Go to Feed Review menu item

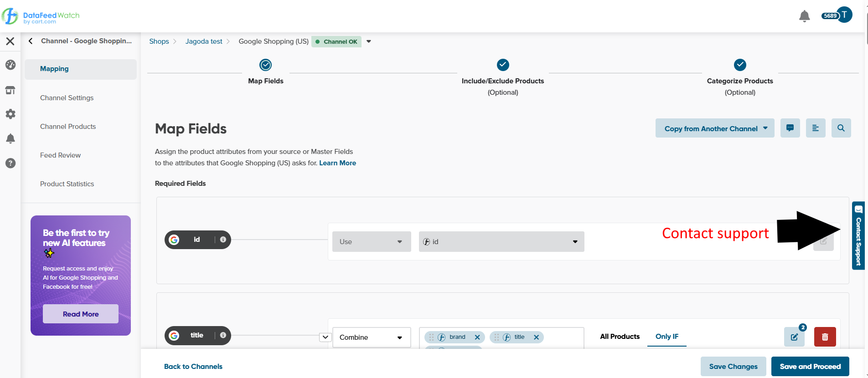point(60,155)
